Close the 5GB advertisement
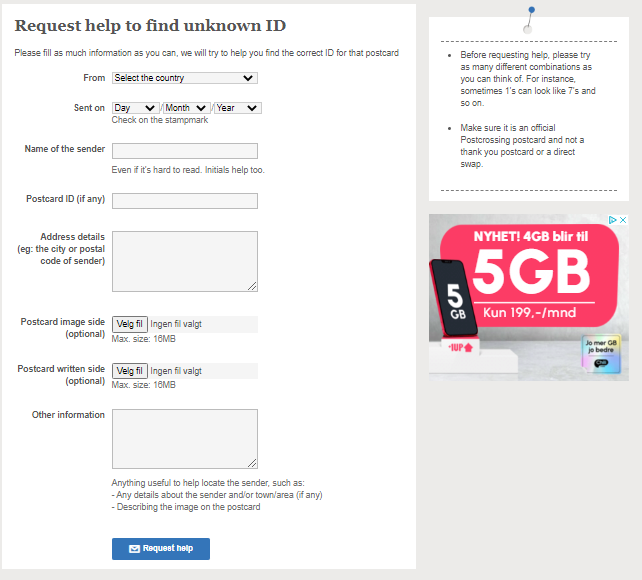Screen dimensions: 642x580 tap(623, 220)
